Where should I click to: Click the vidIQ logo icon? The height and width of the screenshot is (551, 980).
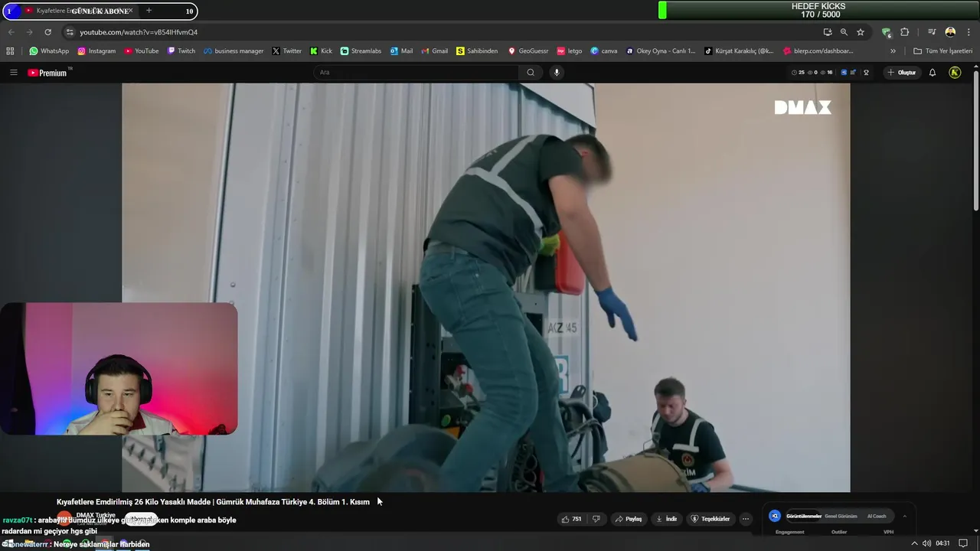pos(775,517)
